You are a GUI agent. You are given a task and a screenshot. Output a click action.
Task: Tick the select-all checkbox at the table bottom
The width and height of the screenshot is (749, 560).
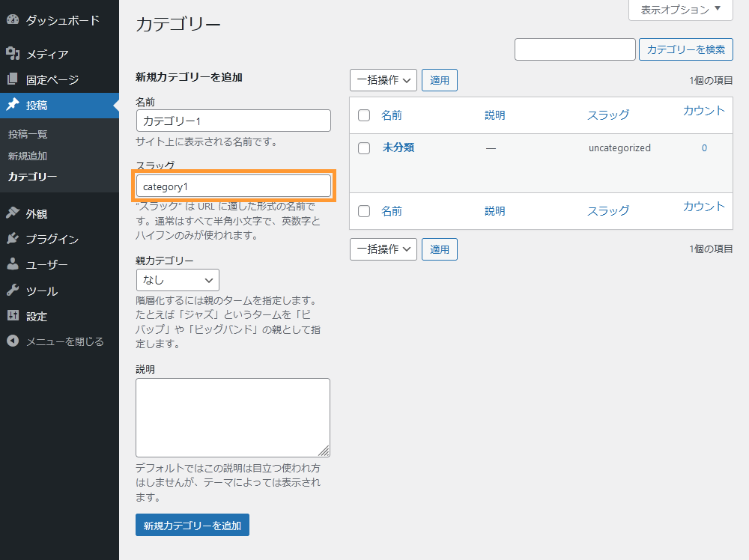point(364,211)
